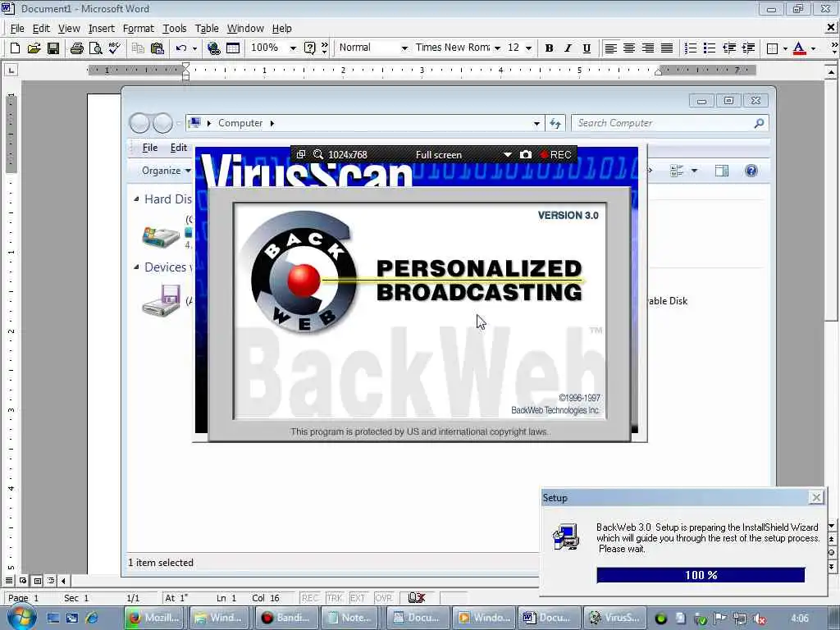840x630 pixels.
Task: Run Spelling and Grammar check icon
Action: [x=114, y=48]
